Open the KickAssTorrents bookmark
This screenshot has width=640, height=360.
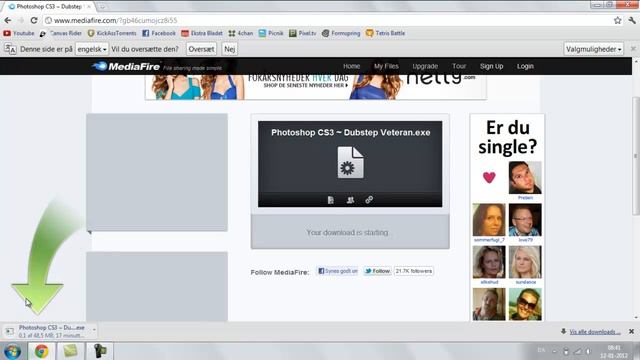coord(112,33)
